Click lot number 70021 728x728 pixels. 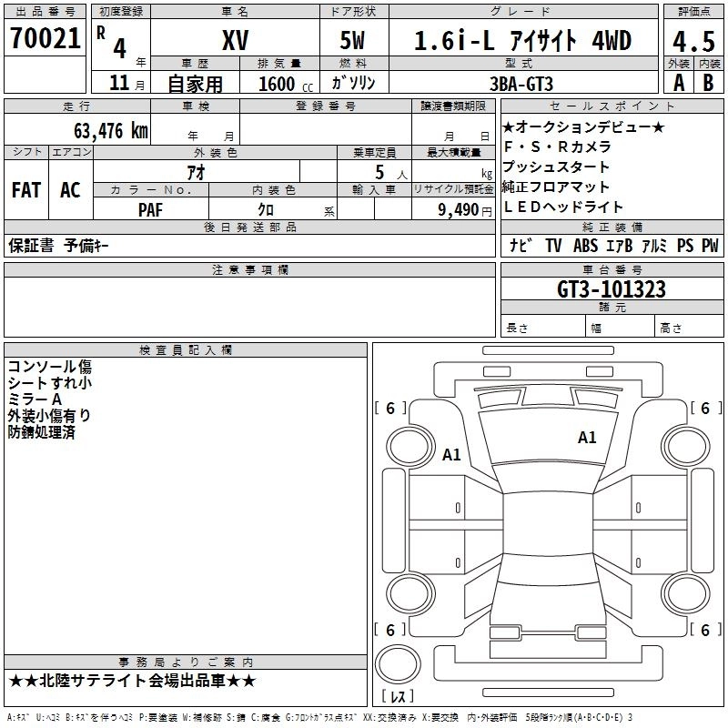pos(45,37)
